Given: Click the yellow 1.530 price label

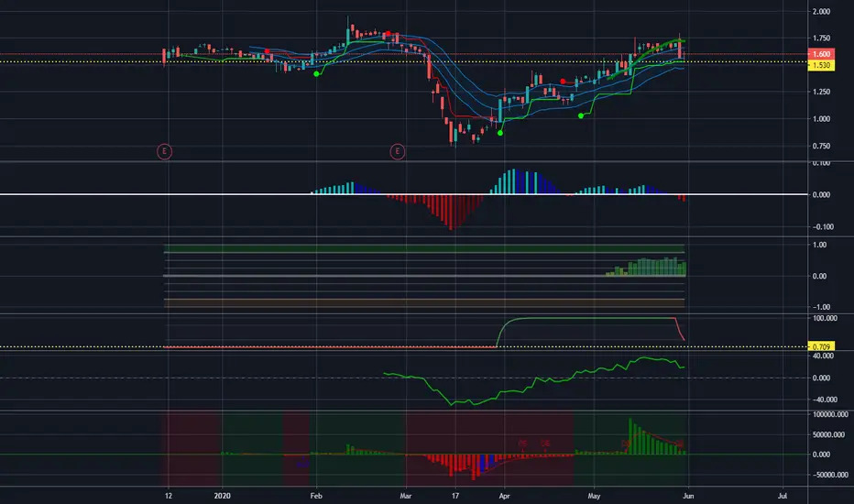Looking at the screenshot, I should 821,65.
